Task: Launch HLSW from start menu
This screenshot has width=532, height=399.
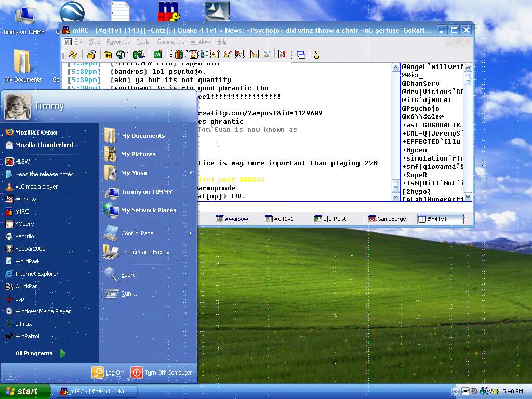Action: pos(18,162)
